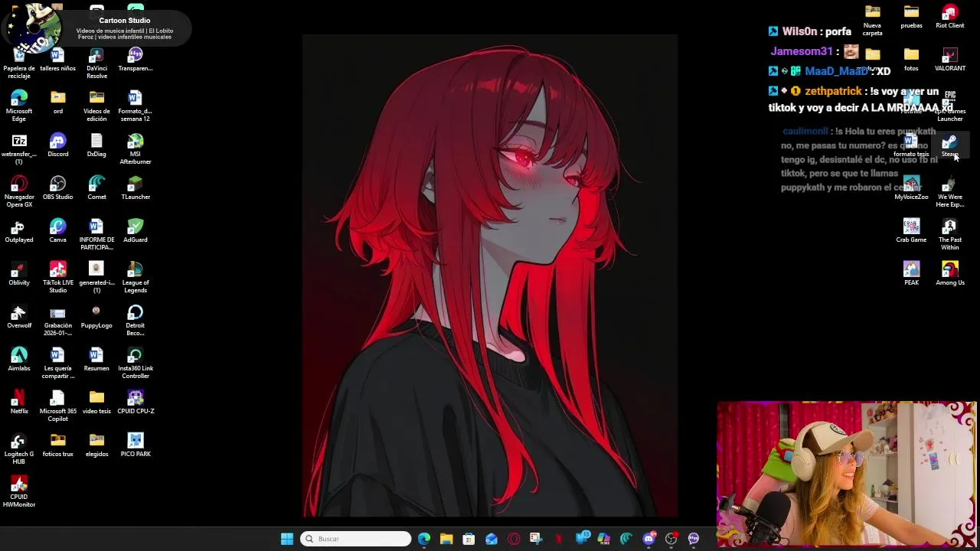Open the PuppyLogo image file
The width and height of the screenshot is (980, 551).
96,316
